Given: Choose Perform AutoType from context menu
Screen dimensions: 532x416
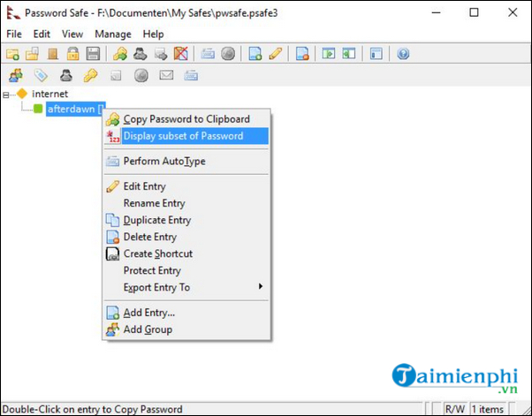Looking at the screenshot, I should pyautogui.click(x=186, y=161).
